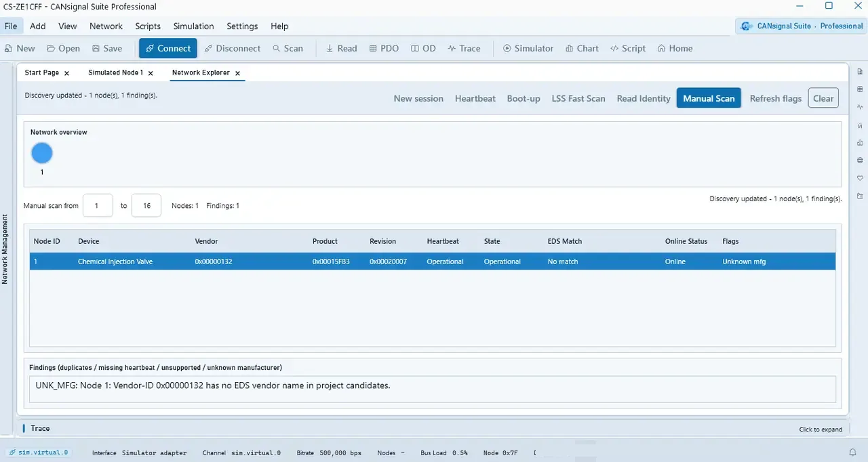The height and width of the screenshot is (462, 868).
Task: Close the Simulated Node 1 tab
Action: pos(151,73)
